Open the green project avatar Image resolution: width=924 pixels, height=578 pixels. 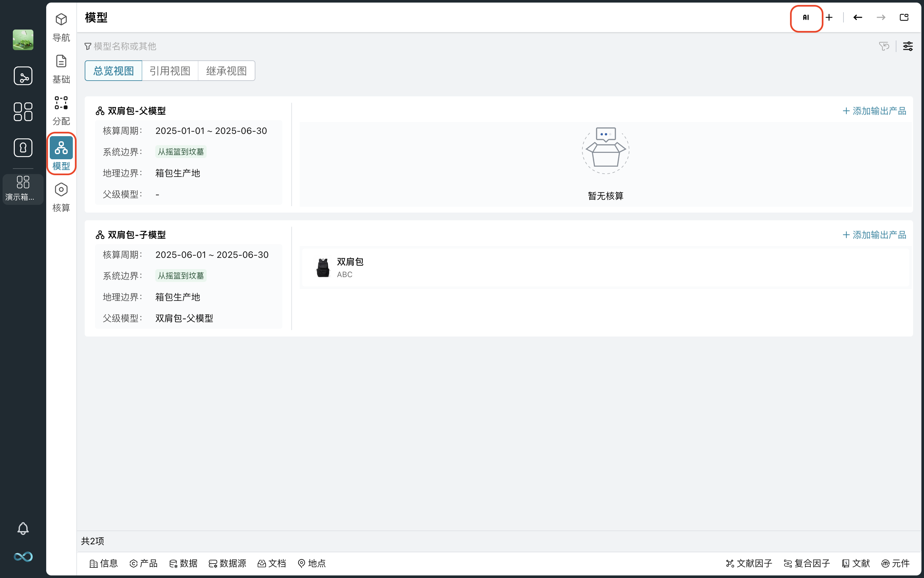(x=23, y=40)
